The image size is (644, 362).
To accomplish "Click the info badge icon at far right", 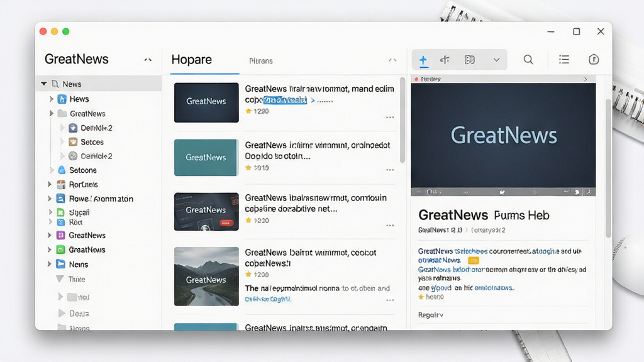I will point(594,60).
